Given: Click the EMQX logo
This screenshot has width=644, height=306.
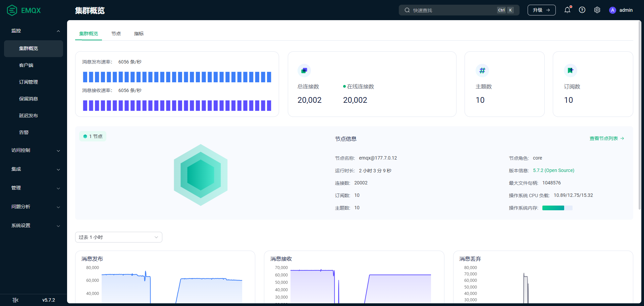Looking at the screenshot, I should (x=24, y=10).
